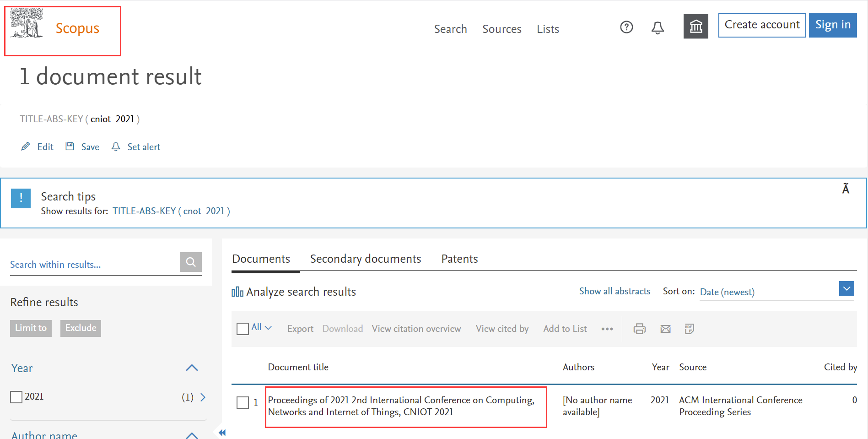Open the Sort on dropdown arrow

pyautogui.click(x=846, y=289)
